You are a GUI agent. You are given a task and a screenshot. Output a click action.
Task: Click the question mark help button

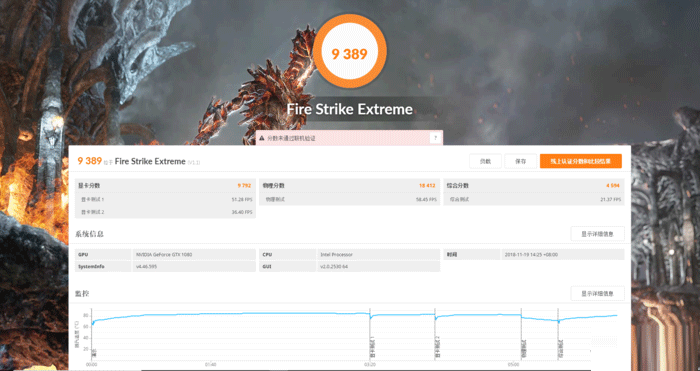(435, 138)
